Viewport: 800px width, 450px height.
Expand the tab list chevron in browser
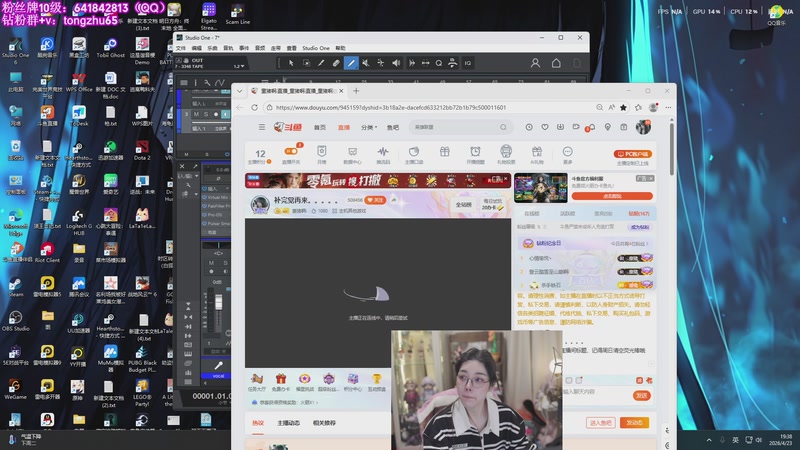click(240, 91)
